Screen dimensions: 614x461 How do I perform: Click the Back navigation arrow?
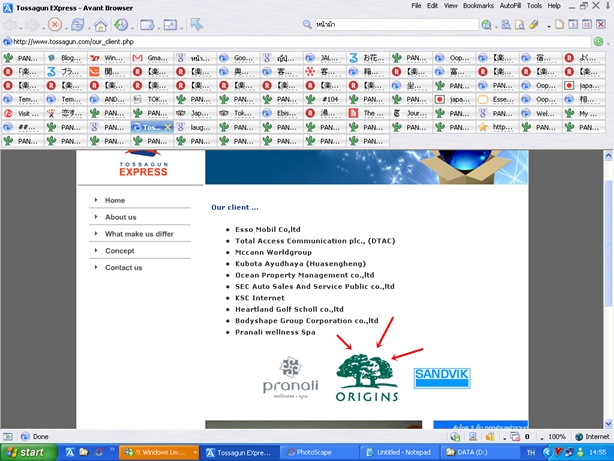[x=10, y=25]
